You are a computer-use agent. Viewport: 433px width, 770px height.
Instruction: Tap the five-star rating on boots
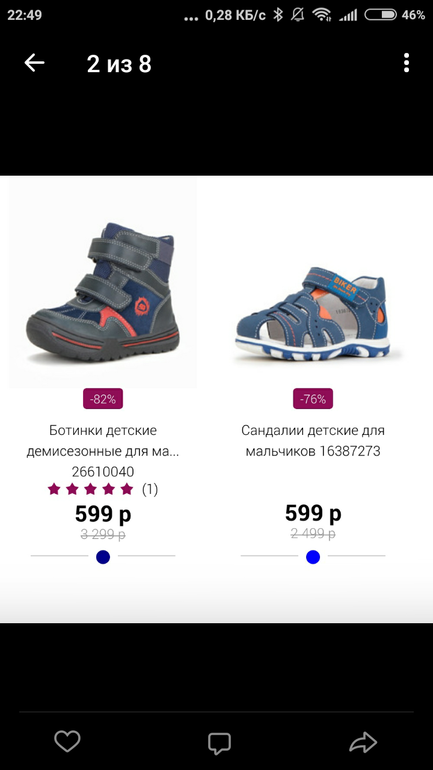(90, 489)
